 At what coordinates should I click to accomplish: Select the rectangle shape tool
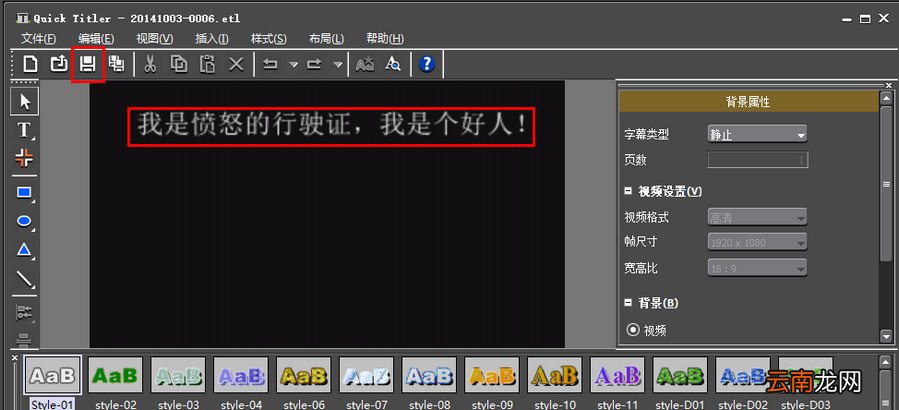coord(25,193)
